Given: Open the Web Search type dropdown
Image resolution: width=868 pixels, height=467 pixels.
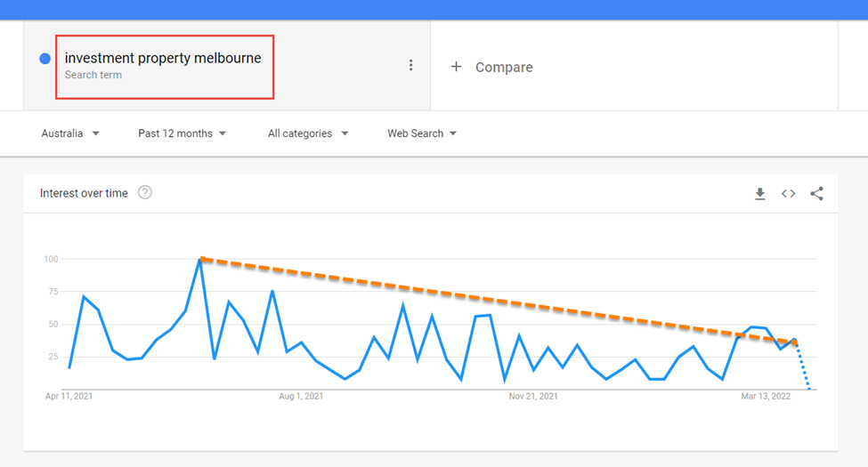Looking at the screenshot, I should tap(422, 133).
